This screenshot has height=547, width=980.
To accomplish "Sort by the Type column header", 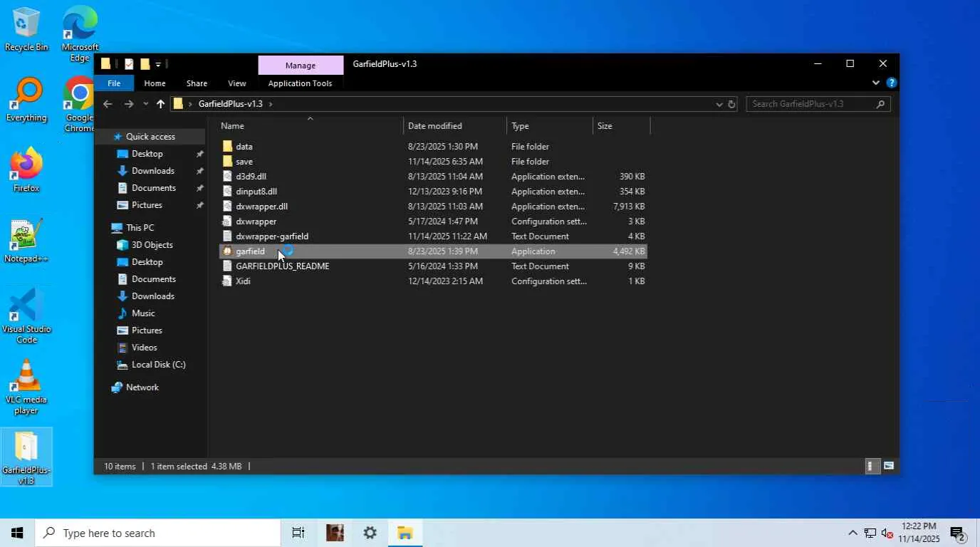I will click(549, 126).
